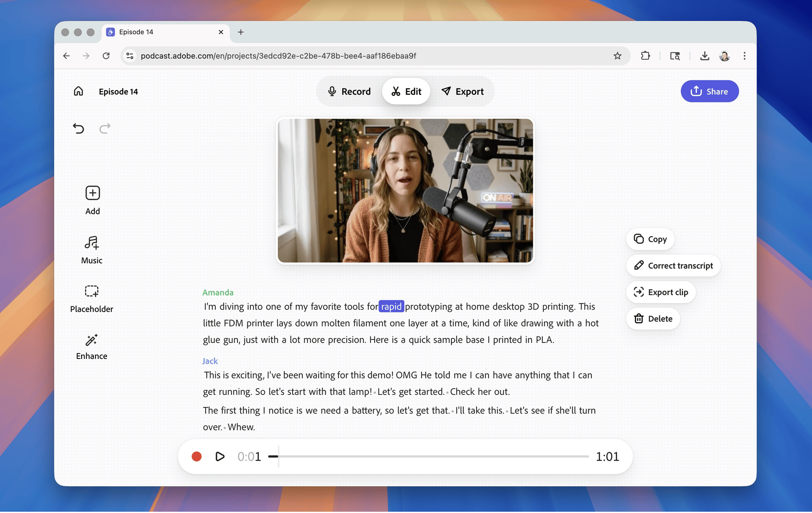Click the Share button
The image size is (812, 513).
coord(709,91)
